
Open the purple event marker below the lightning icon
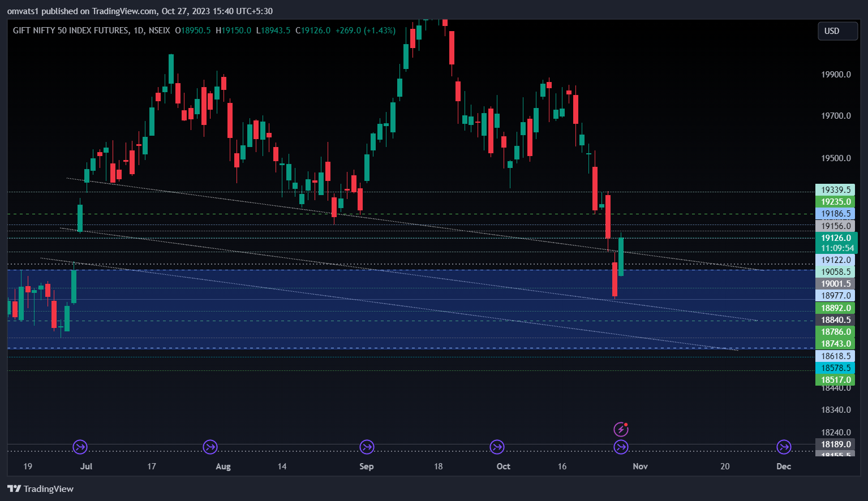coord(621,447)
